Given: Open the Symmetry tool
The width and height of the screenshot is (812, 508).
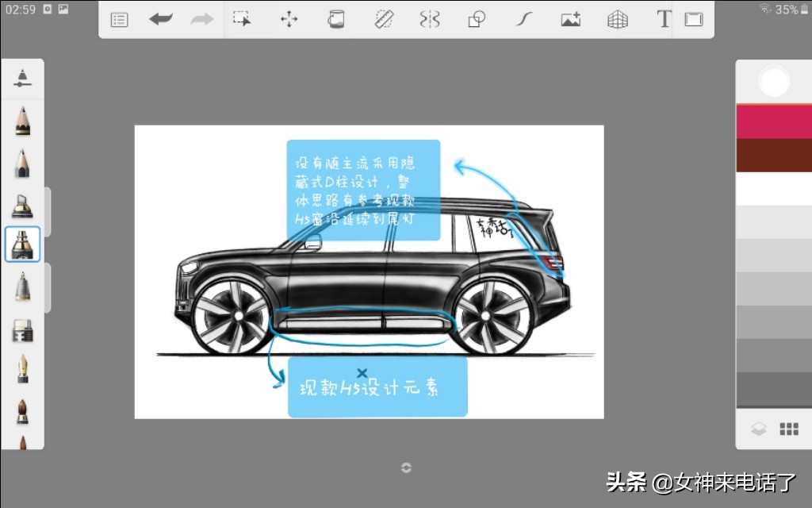Looking at the screenshot, I should click(x=429, y=18).
